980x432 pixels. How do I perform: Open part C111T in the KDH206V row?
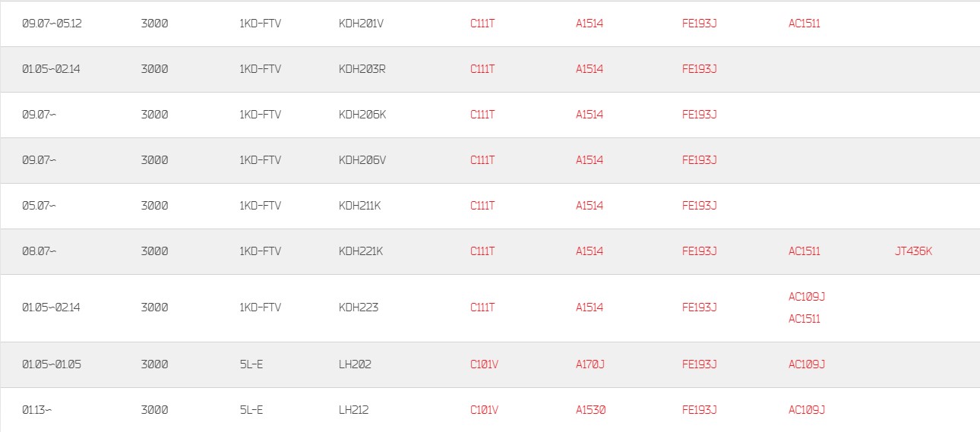click(482, 160)
